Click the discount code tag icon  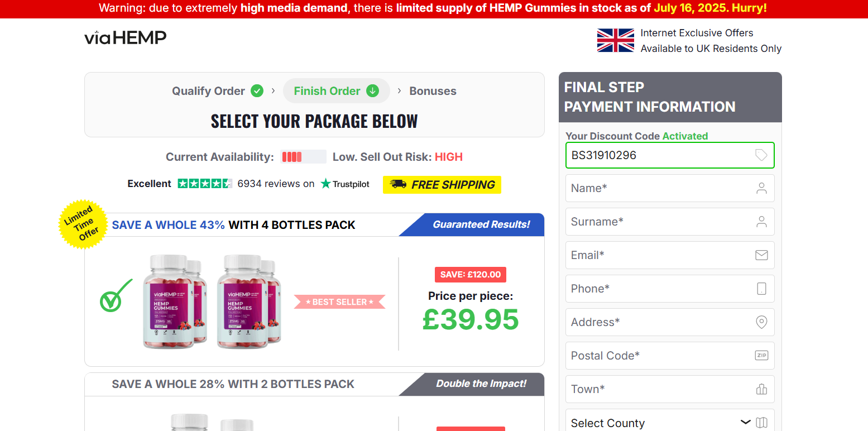(761, 155)
